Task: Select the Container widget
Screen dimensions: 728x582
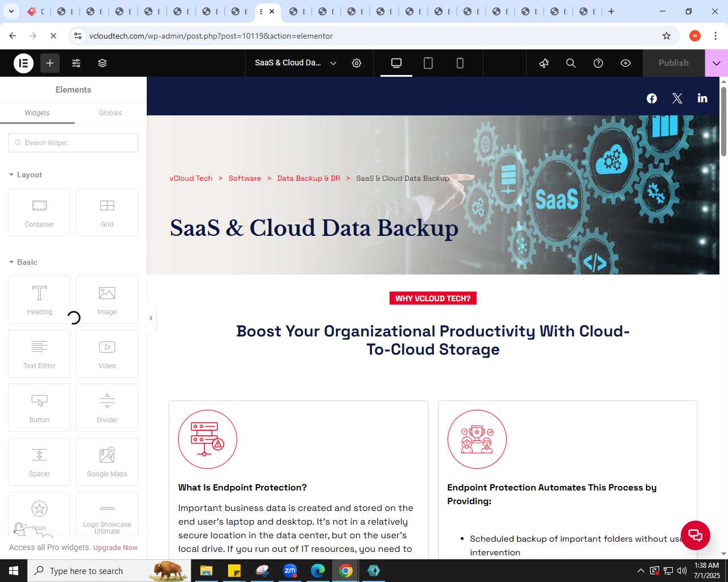Action: point(39,212)
